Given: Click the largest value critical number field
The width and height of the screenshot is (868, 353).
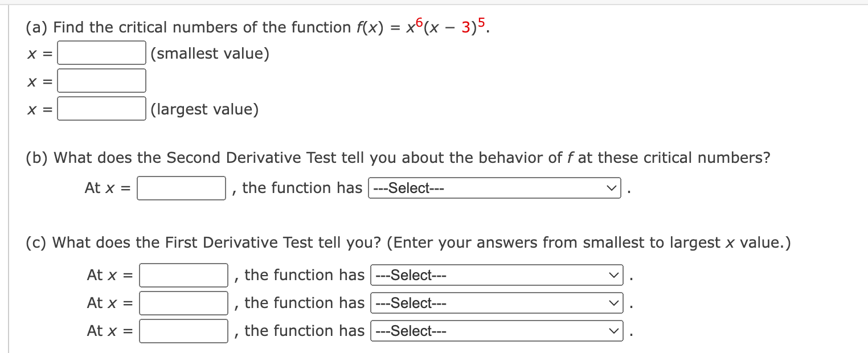Looking at the screenshot, I should pos(102,109).
